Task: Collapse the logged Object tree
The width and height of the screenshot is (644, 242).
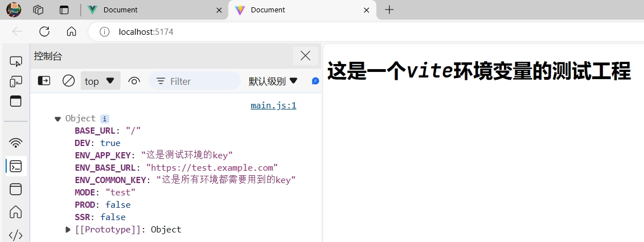Action: click(x=58, y=118)
